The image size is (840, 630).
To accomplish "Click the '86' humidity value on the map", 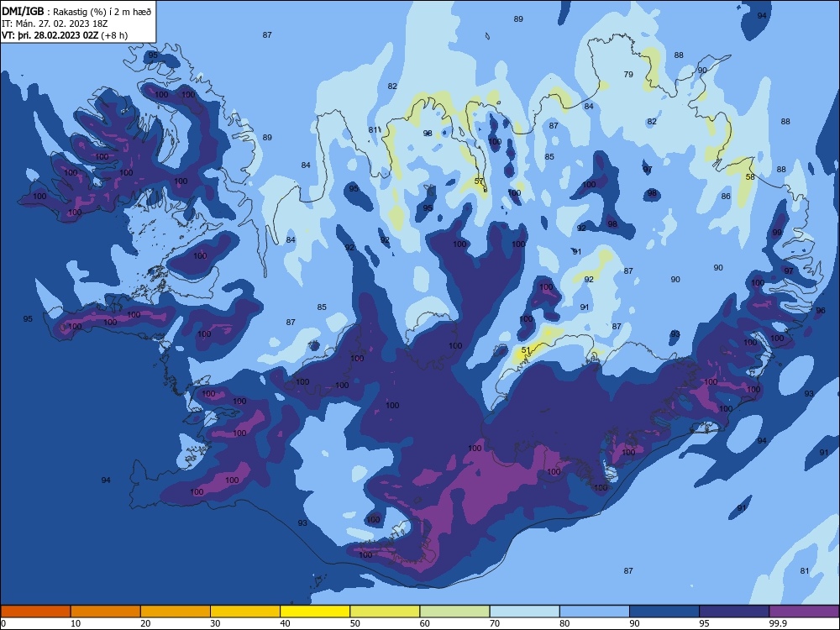I will click(726, 196).
